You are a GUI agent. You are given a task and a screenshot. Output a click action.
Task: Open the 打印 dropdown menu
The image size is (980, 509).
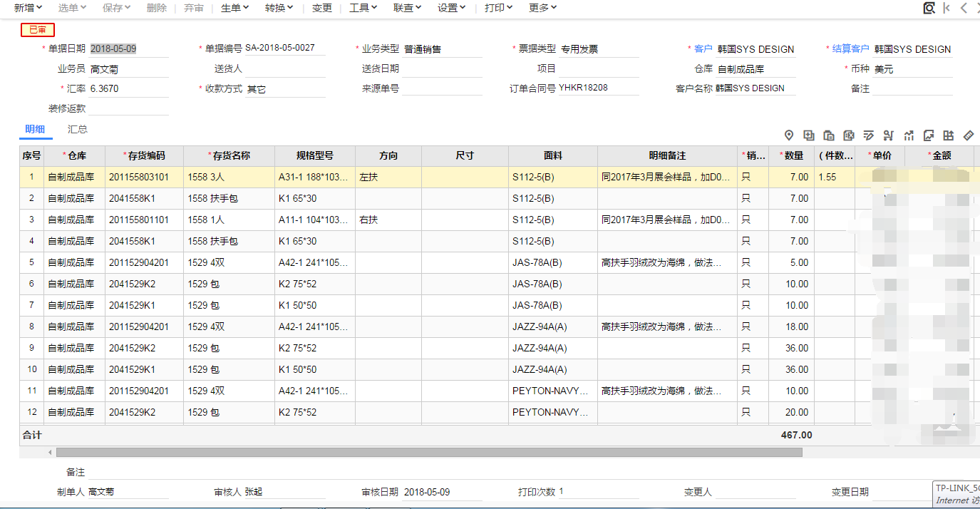[x=499, y=8]
